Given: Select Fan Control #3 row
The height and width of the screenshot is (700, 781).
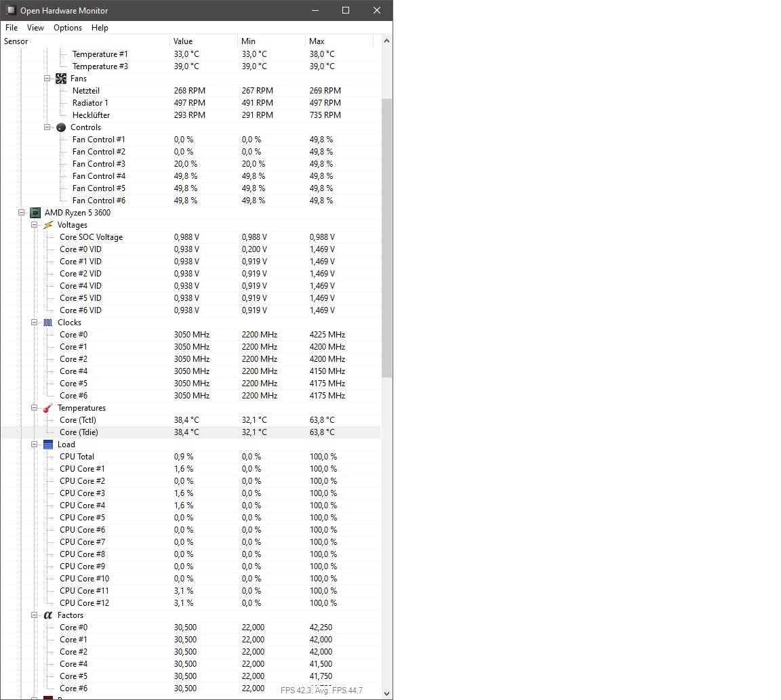Looking at the screenshot, I should pos(191,164).
